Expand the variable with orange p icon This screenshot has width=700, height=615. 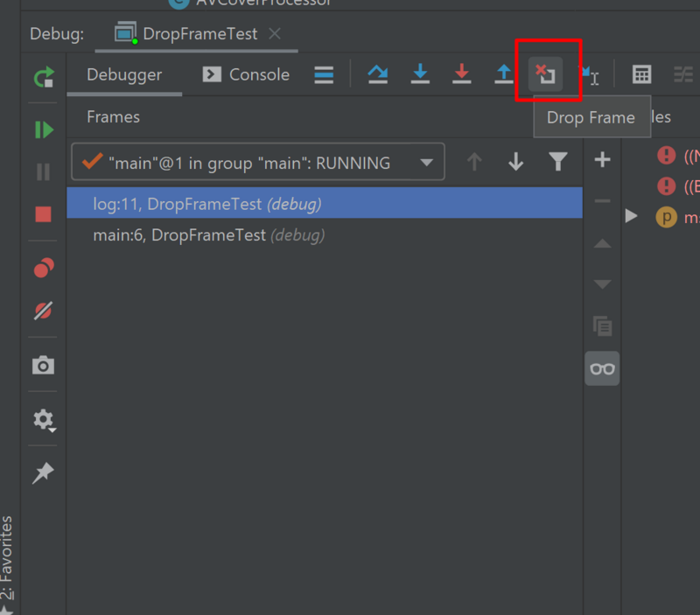coord(631,216)
